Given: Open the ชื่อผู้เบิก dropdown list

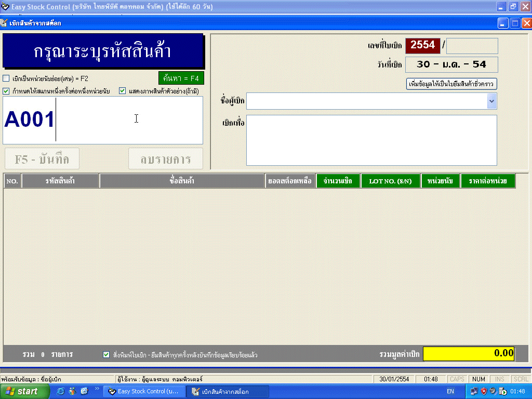Looking at the screenshot, I should pos(491,101).
